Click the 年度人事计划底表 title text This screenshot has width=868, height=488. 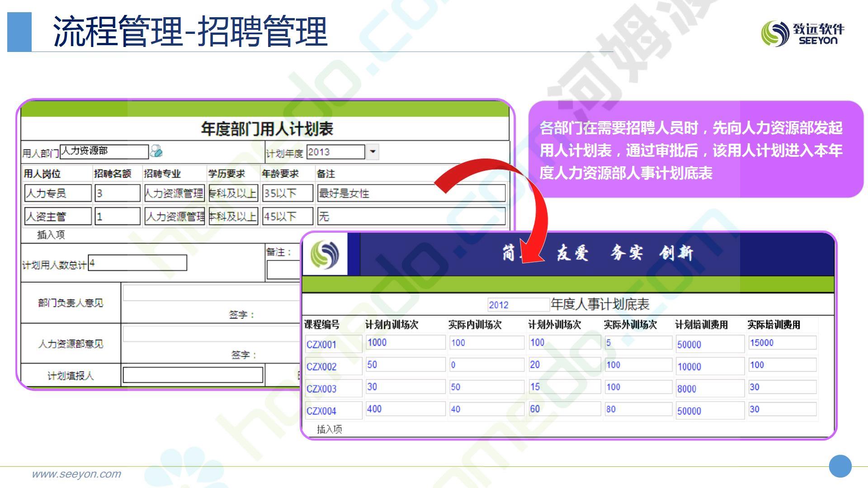[600, 305]
